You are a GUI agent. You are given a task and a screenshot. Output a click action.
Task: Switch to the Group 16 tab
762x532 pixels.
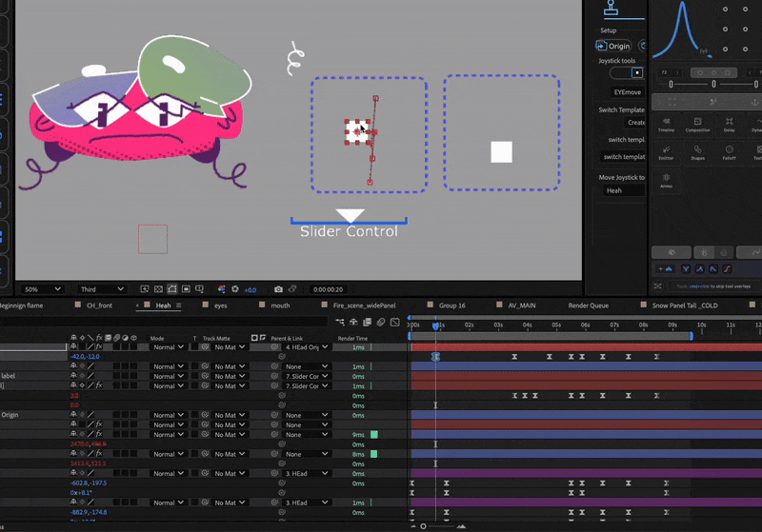click(451, 305)
